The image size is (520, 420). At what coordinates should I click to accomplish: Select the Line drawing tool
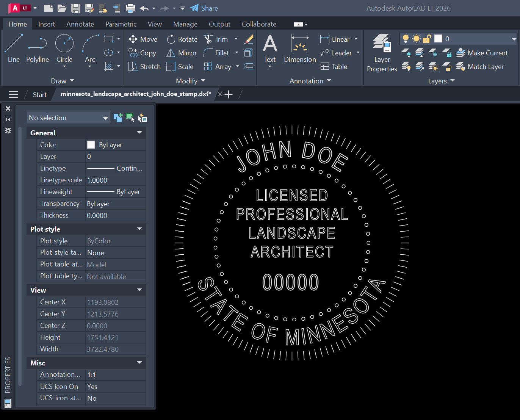pos(14,49)
